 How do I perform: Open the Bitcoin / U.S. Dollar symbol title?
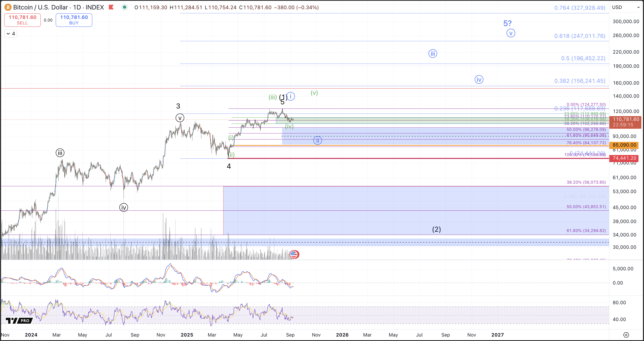(40, 7)
